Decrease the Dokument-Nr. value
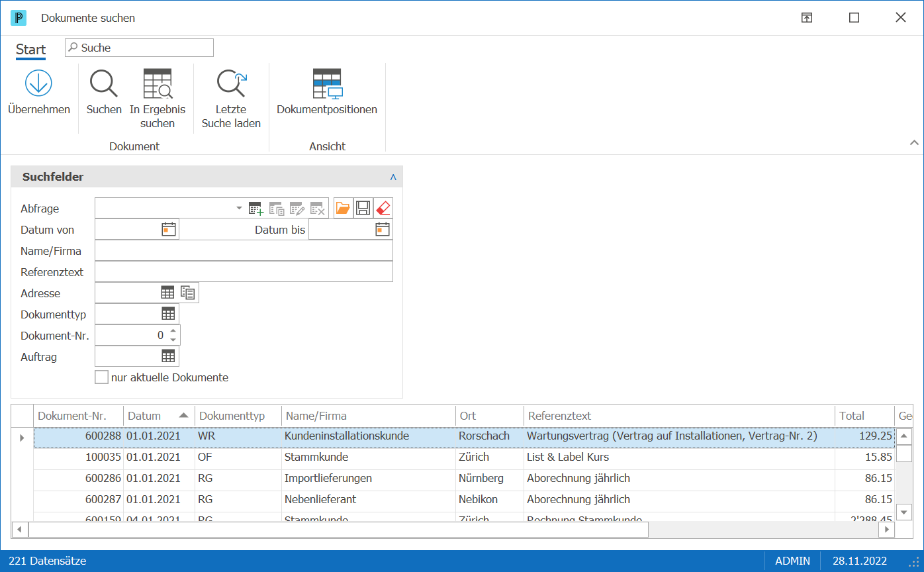 click(x=173, y=340)
